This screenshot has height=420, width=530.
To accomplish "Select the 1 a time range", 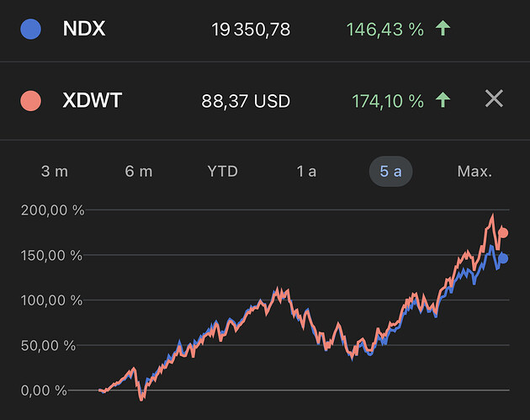I will coord(306,171).
